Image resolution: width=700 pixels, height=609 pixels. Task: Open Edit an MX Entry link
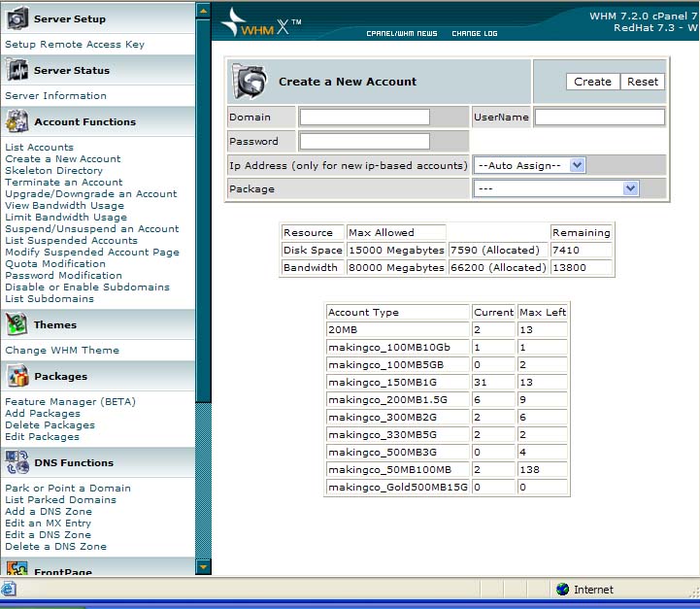[x=49, y=523]
